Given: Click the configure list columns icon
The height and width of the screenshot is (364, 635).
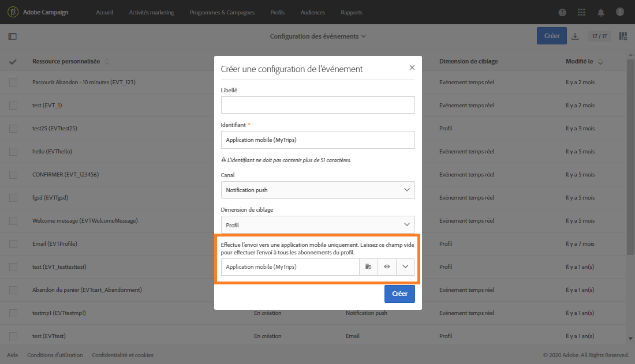Looking at the screenshot, I should point(623,36).
